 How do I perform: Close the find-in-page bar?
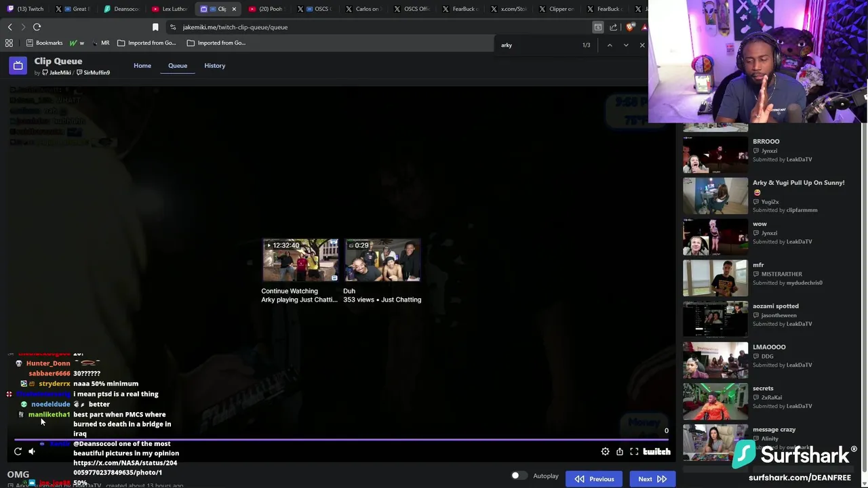642,45
